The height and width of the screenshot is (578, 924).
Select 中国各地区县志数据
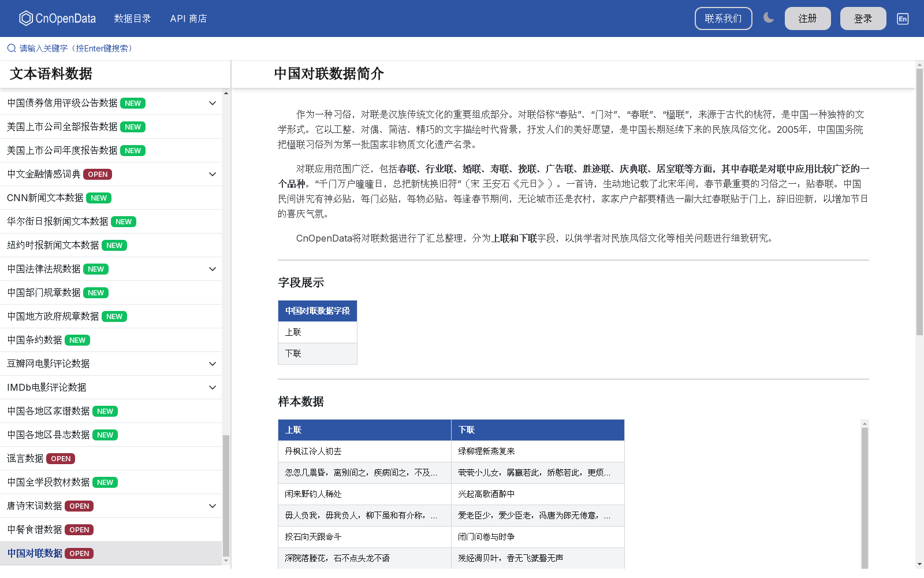[x=111, y=435]
